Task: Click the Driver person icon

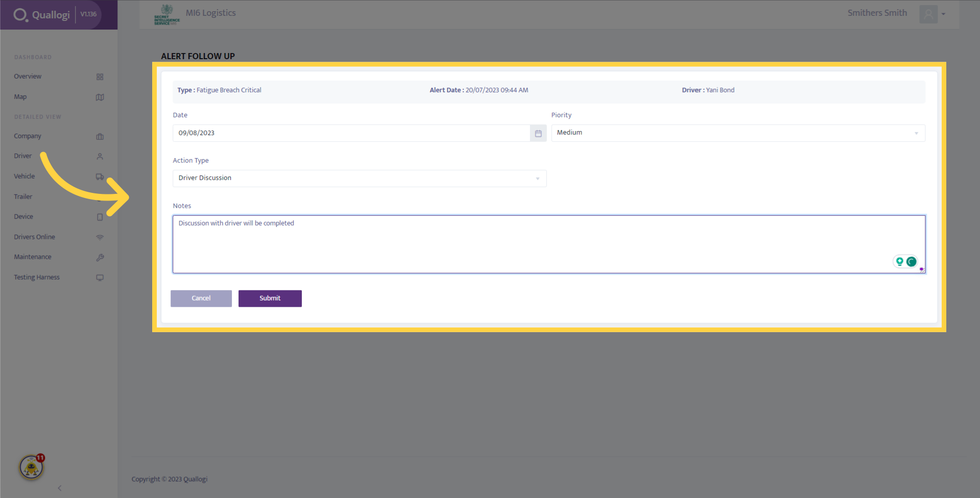Action: [100, 157]
